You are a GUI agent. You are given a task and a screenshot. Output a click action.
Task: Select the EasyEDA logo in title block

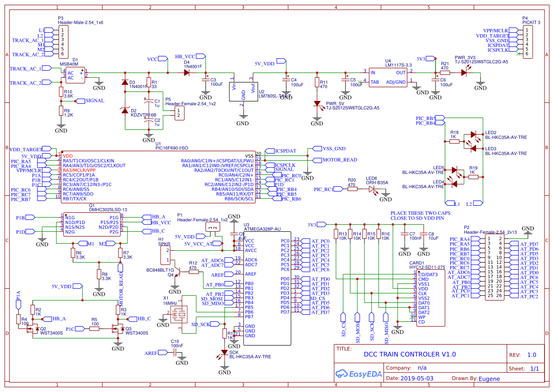click(x=358, y=374)
